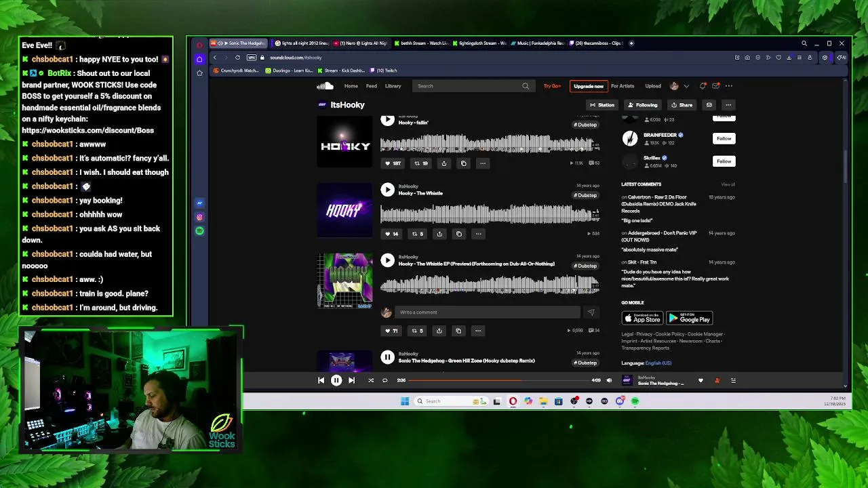Toggle repeat in player bar
This screenshot has width=868, height=488.
384,381
